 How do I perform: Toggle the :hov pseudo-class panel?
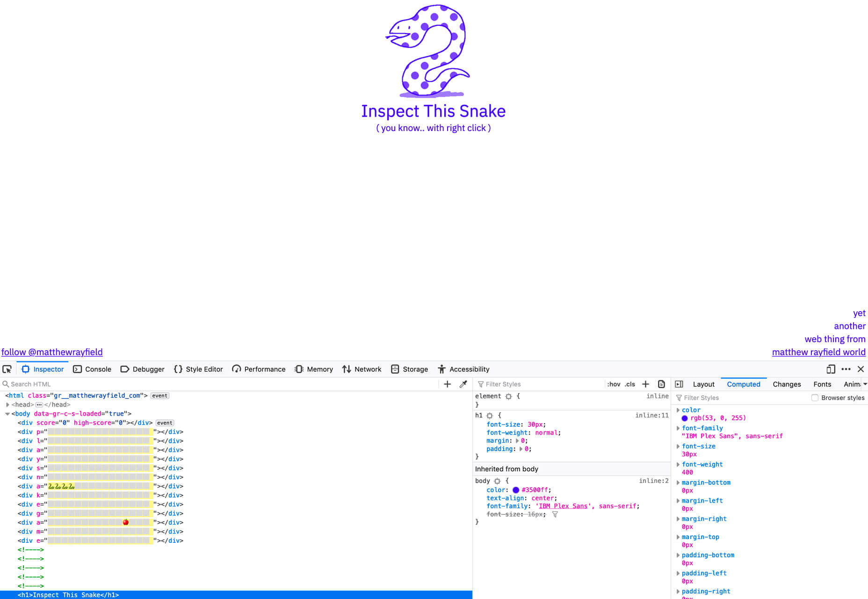[x=614, y=384]
